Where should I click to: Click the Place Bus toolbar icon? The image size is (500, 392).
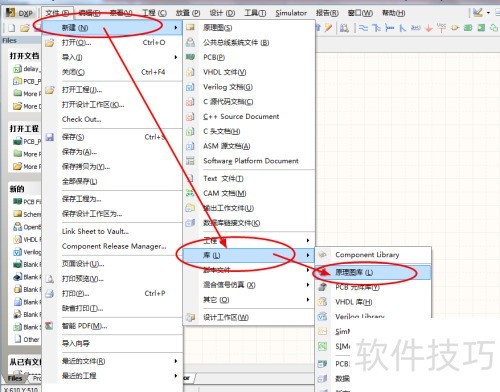tap(376, 28)
